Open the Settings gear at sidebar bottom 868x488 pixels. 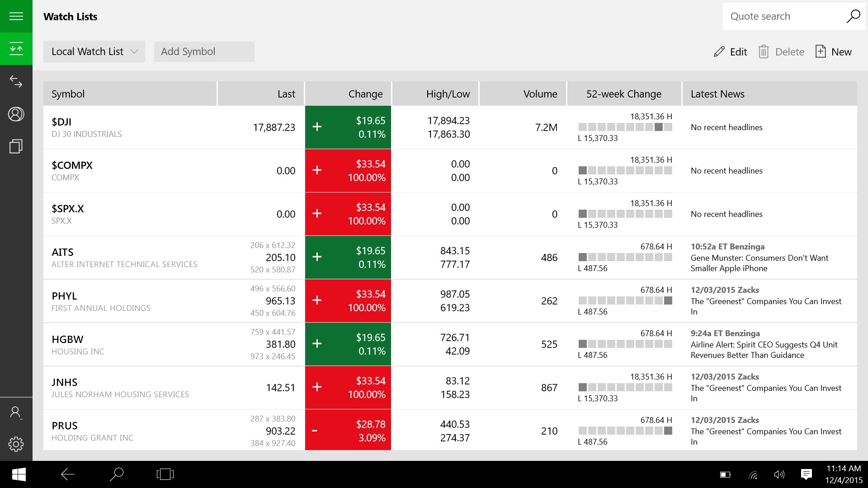16,444
